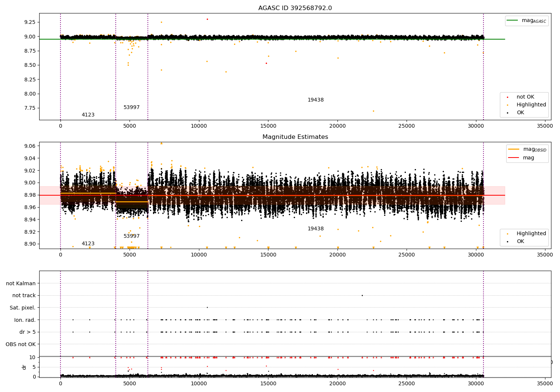
Task: Click the red not-OK point near 9.30 magnitude
Action: pos(207,19)
